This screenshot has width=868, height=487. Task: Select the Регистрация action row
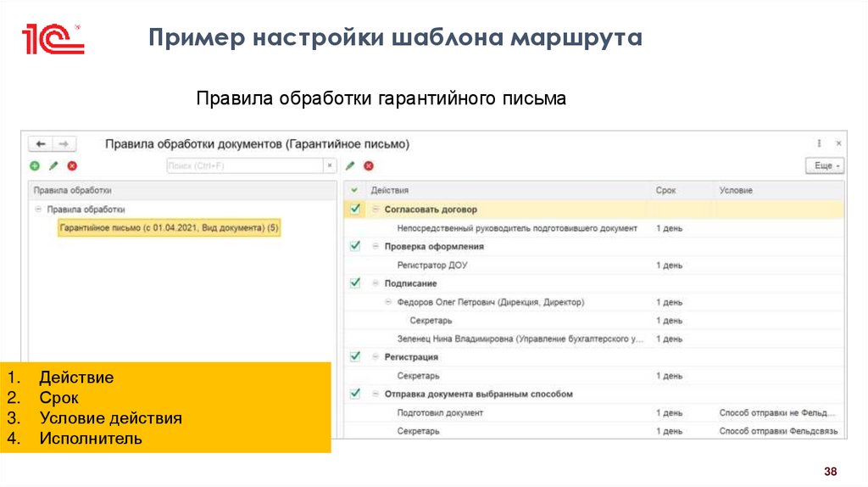(594, 357)
